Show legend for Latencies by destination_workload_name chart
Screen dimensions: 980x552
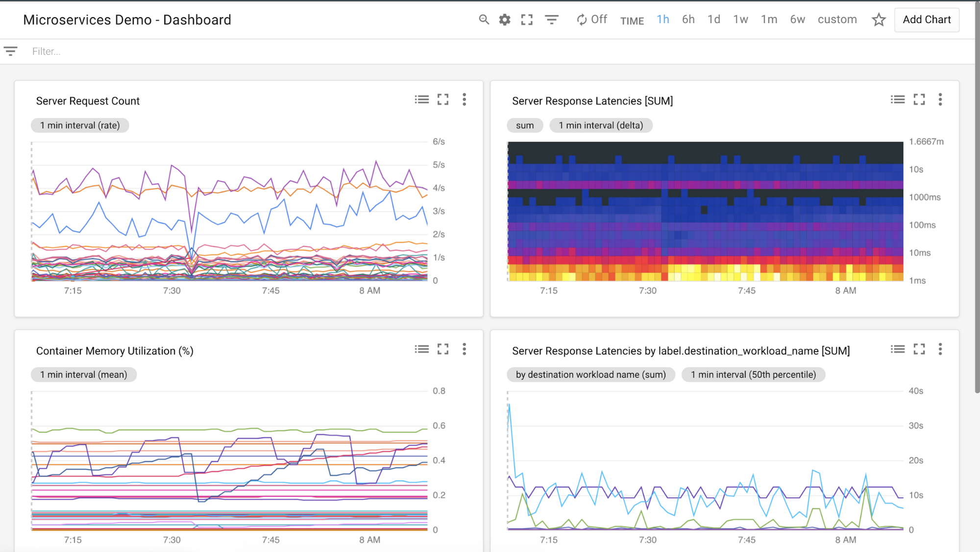coord(898,349)
